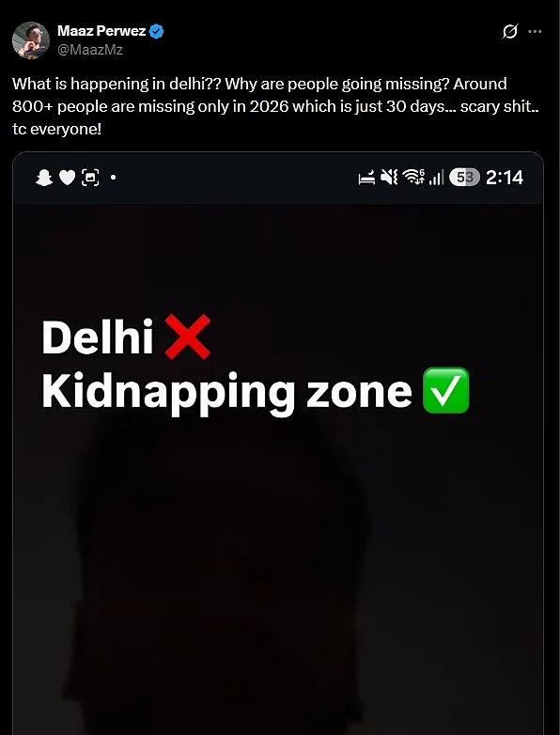Open the three-dot more options menu
560x735 pixels.
535,32
